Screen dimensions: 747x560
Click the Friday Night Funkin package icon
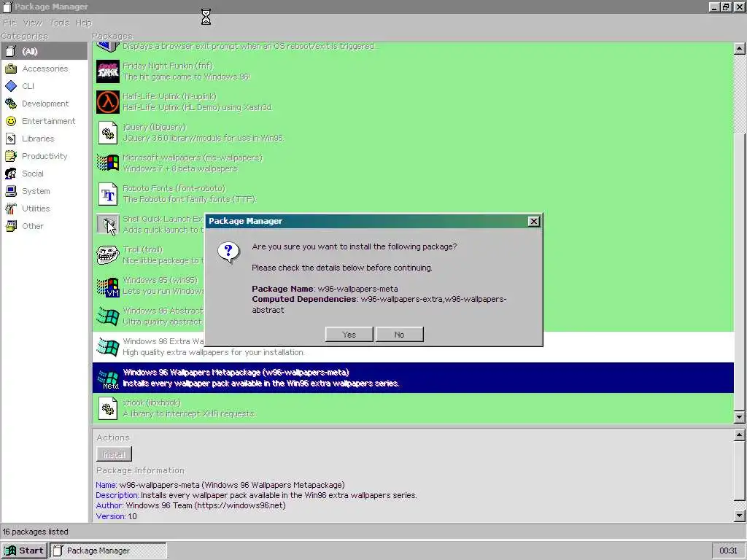tap(108, 71)
